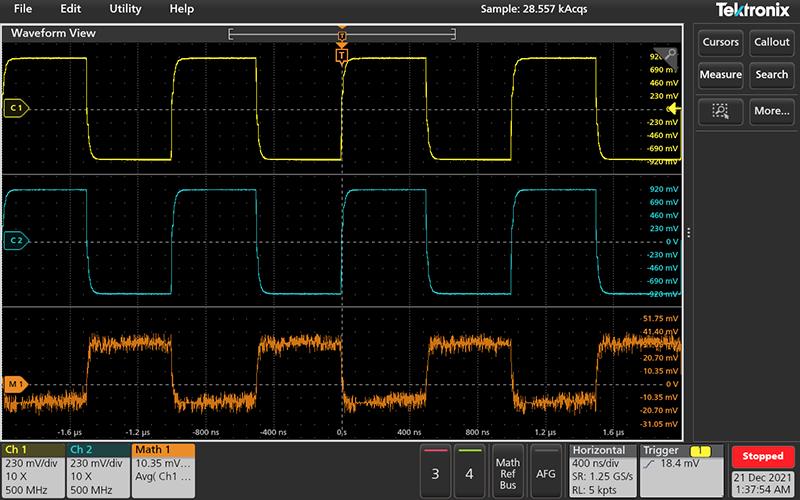Select the C1 waveform handle
This screenshot has width=800, height=500.
point(16,107)
